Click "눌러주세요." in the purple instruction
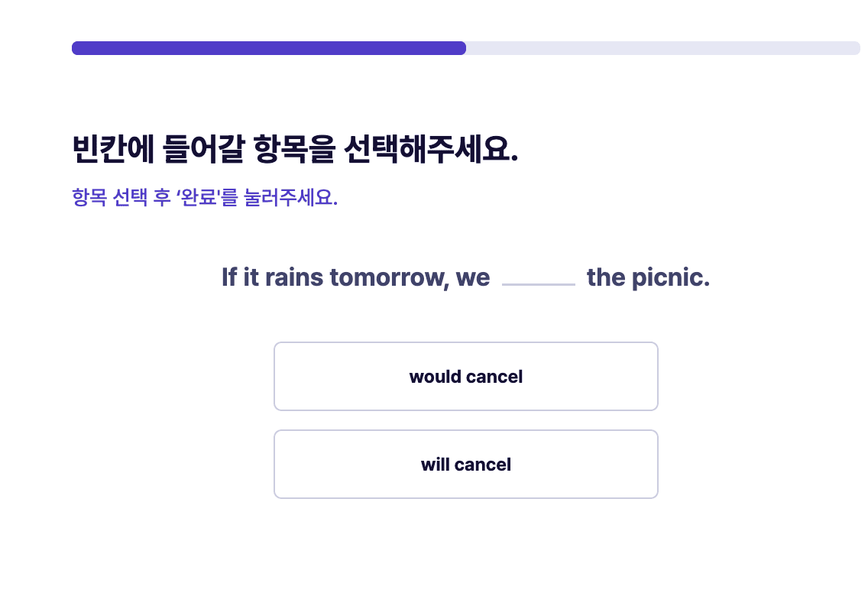868x596 pixels. tap(290, 197)
